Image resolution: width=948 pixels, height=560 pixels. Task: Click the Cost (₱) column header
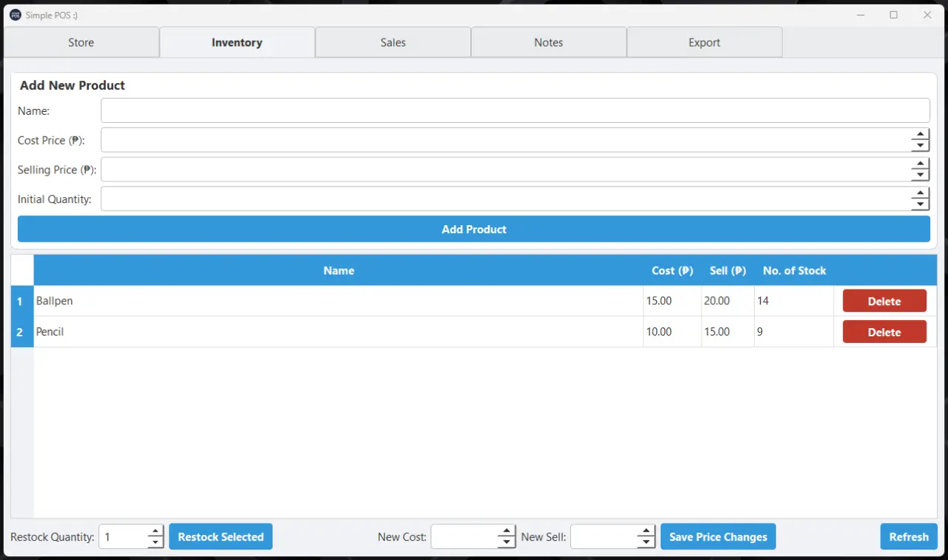click(672, 270)
